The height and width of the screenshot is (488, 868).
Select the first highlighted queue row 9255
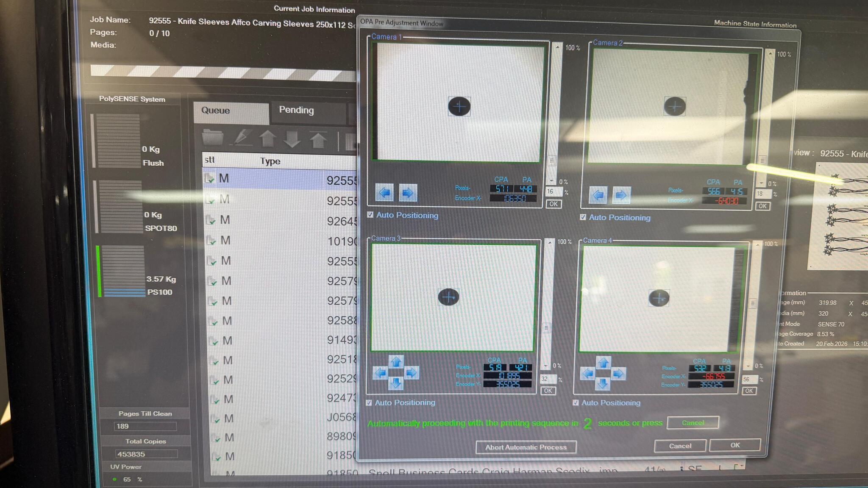tap(280, 179)
